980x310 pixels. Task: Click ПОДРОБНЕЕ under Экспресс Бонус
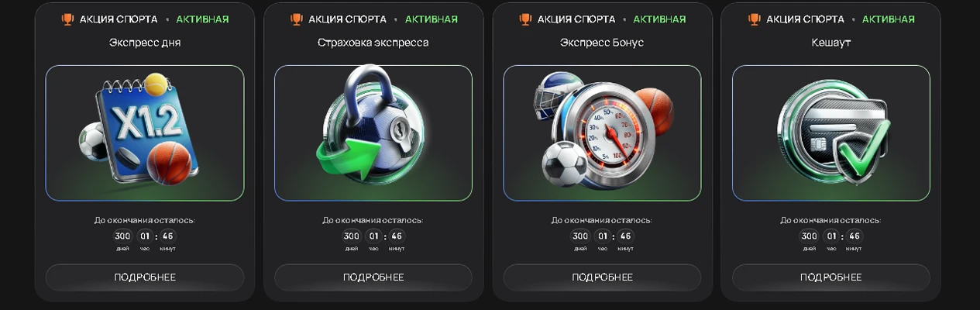pyautogui.click(x=602, y=277)
